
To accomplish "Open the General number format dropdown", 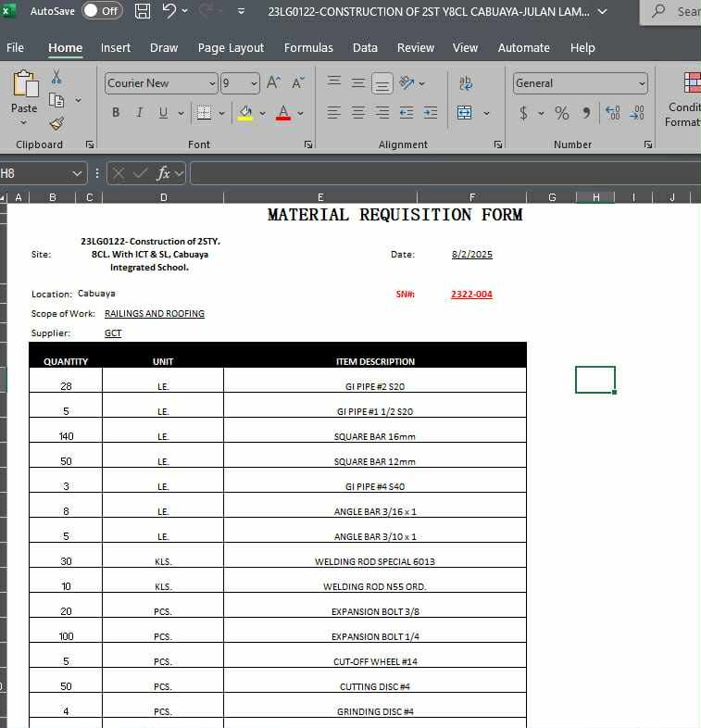I will pos(642,83).
